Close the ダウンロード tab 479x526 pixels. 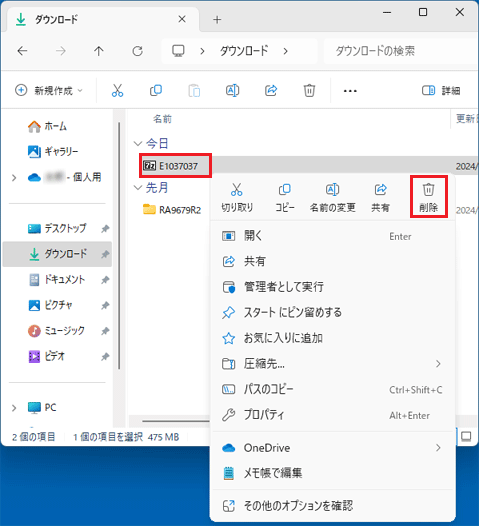(x=182, y=19)
